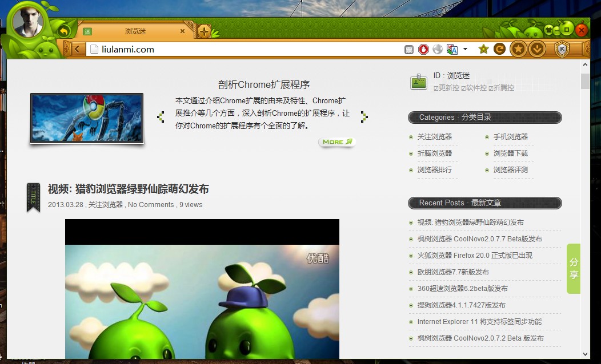Toggle the 更新控 checkbox
This screenshot has width=601, height=364.
click(436, 88)
